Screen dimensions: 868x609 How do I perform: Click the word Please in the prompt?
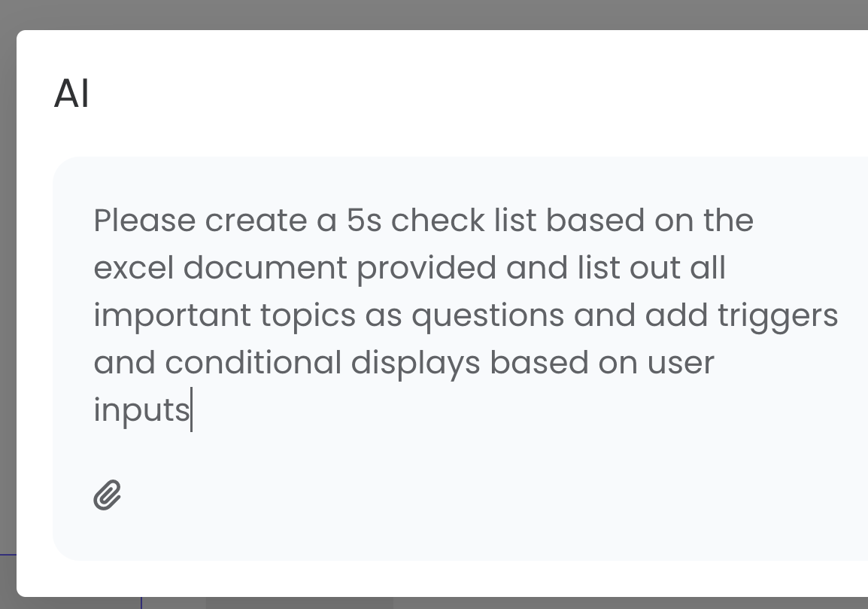144,221
